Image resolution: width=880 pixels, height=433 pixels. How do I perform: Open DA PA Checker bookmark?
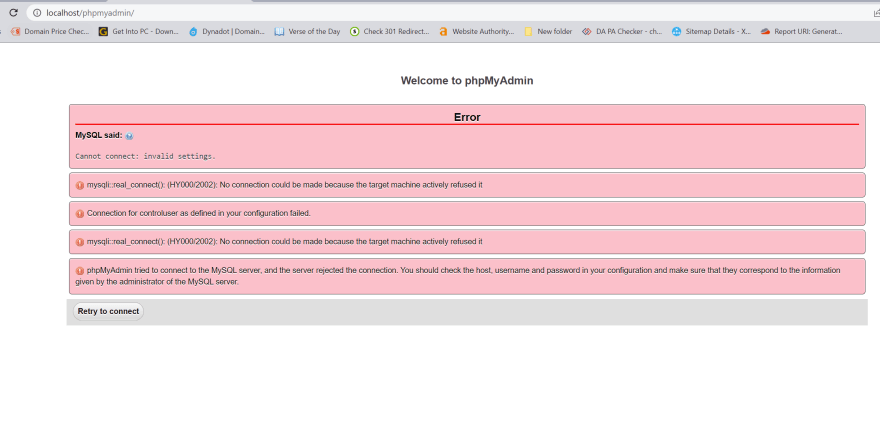(622, 31)
